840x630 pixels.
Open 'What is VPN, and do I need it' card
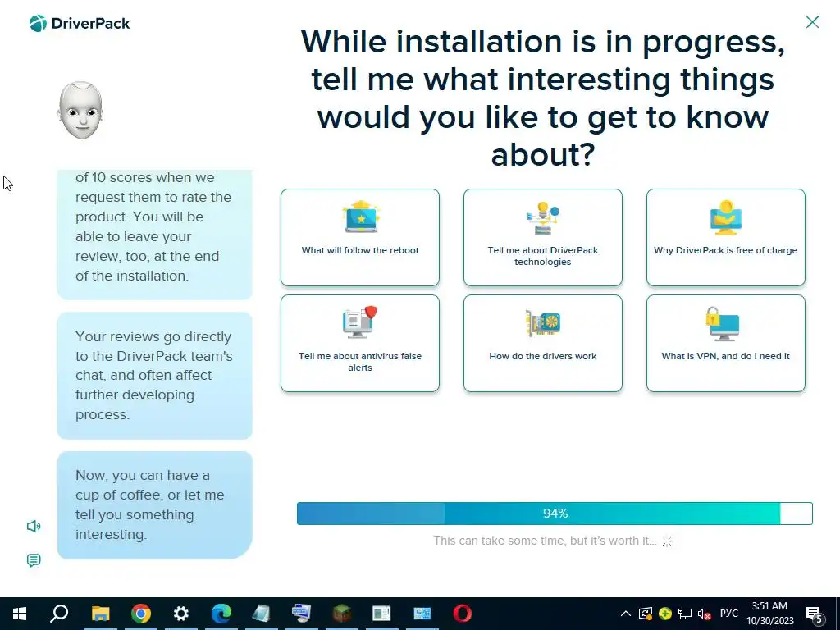[725, 344]
